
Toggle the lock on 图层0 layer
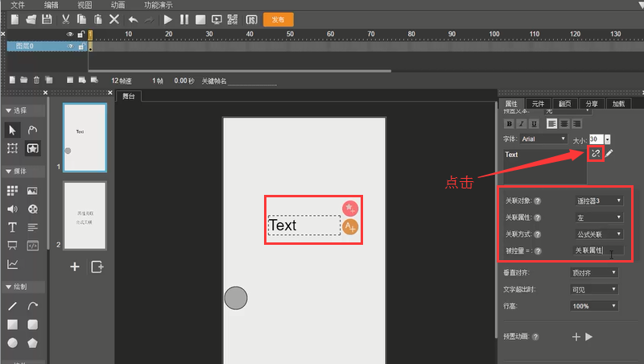point(81,47)
